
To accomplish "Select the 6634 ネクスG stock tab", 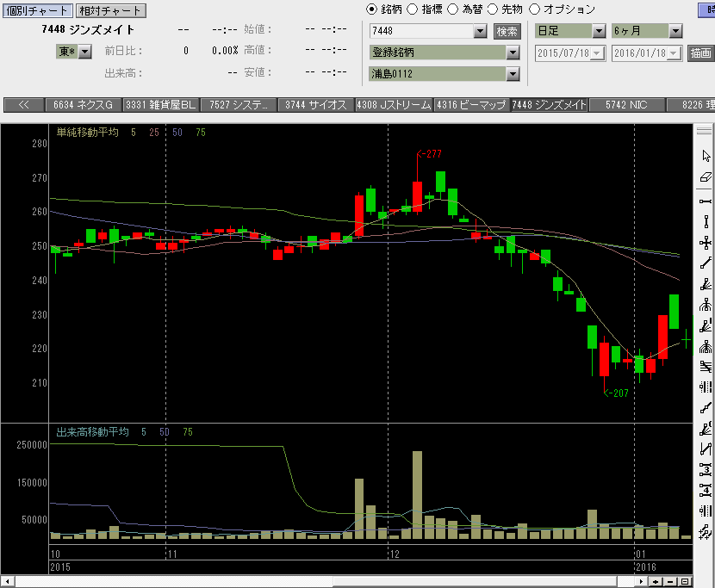I will (83, 105).
